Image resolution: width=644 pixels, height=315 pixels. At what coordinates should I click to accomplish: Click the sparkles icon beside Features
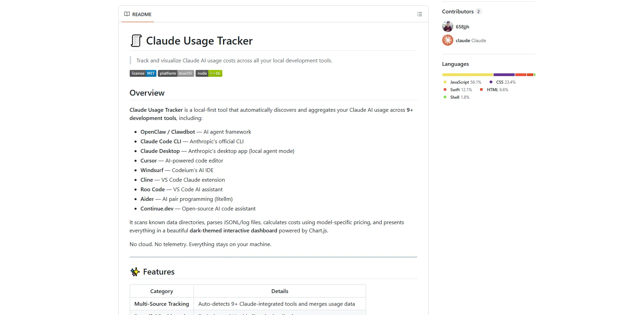point(135,271)
